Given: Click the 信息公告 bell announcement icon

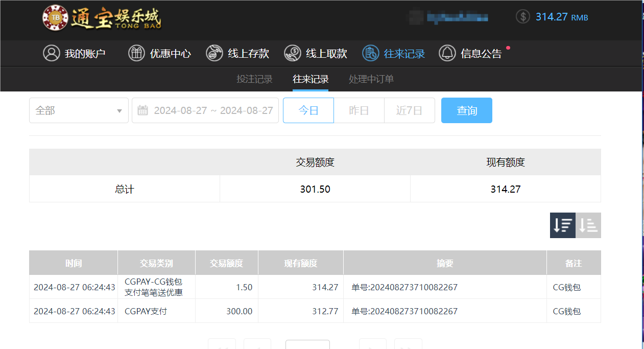Looking at the screenshot, I should coord(447,53).
